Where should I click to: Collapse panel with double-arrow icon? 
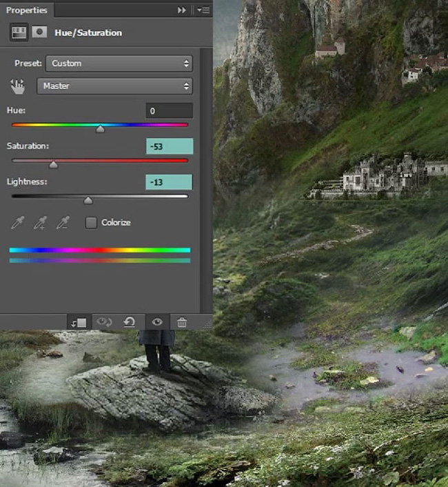(x=182, y=10)
